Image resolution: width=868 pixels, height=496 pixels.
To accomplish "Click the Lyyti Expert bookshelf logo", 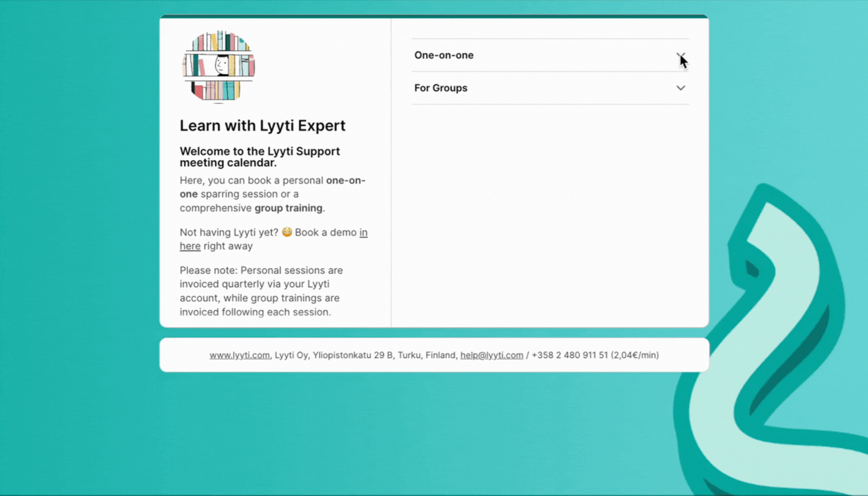I will [x=219, y=67].
